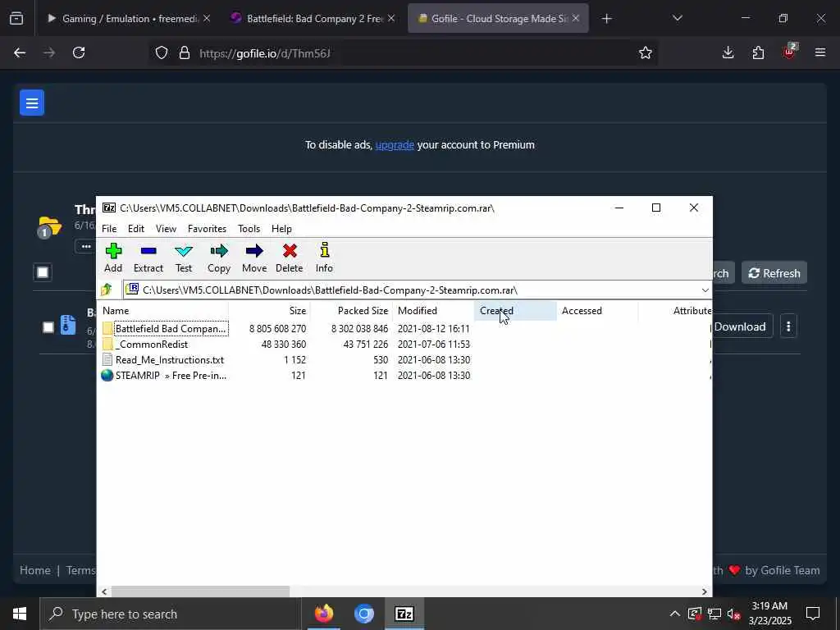This screenshot has height=630, width=840.
Task: Click the upgrade link on Gofile
Action: coord(395,144)
